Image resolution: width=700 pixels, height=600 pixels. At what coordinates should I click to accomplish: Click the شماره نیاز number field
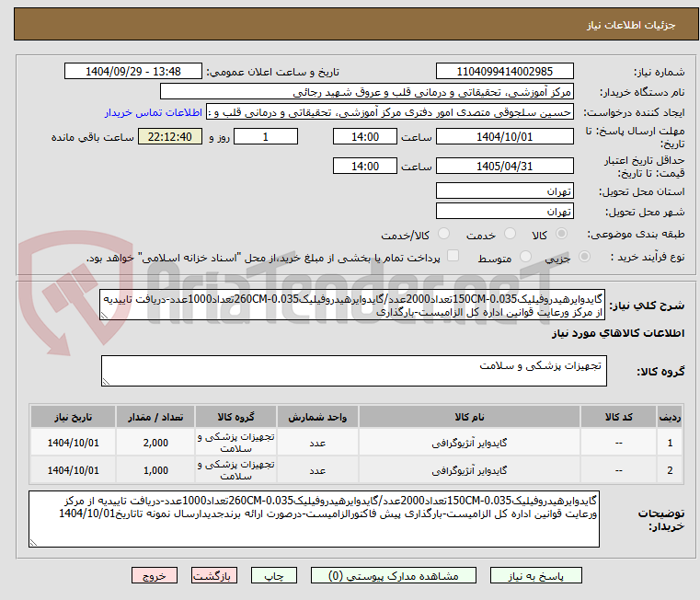pos(504,71)
